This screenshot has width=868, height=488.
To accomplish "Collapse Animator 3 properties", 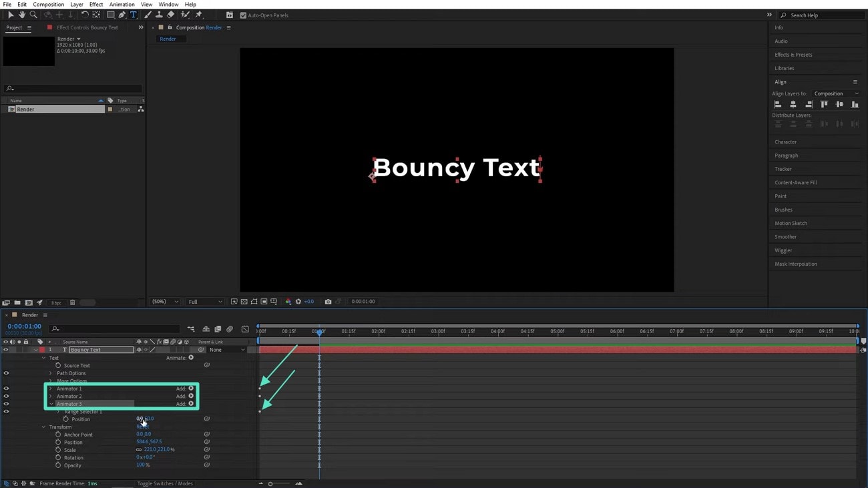I will pos(51,404).
